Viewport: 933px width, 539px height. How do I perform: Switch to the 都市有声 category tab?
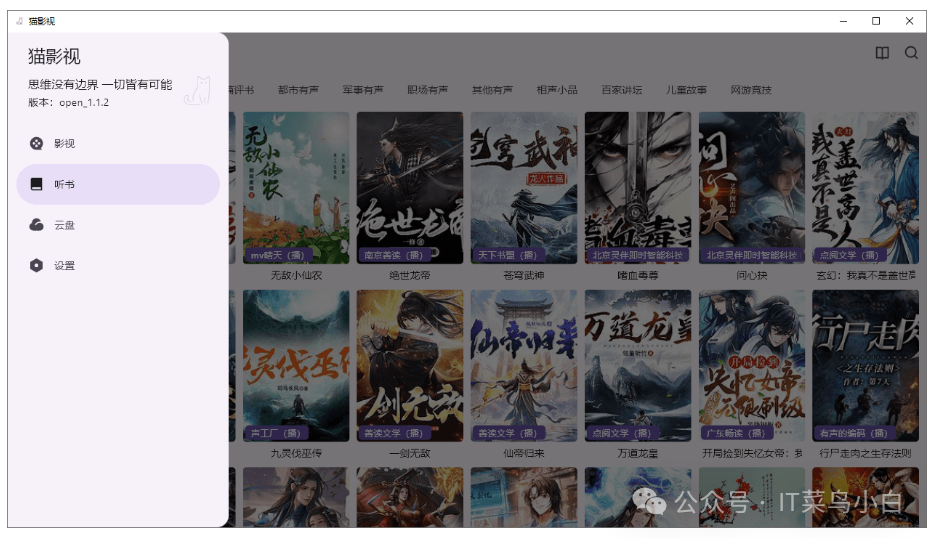pos(298,90)
